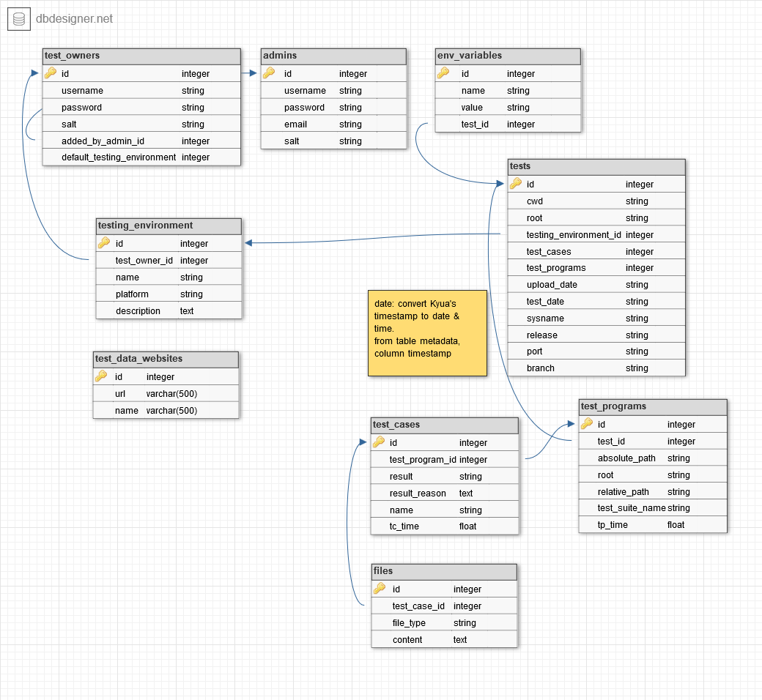Click the key icon in test_cases table
The width and height of the screenshot is (762, 700).
click(x=379, y=442)
